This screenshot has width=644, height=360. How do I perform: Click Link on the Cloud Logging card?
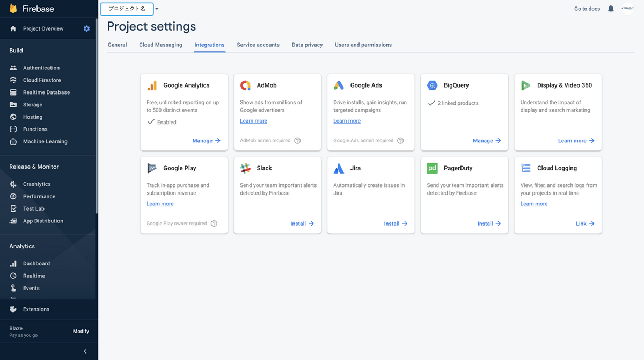click(585, 224)
